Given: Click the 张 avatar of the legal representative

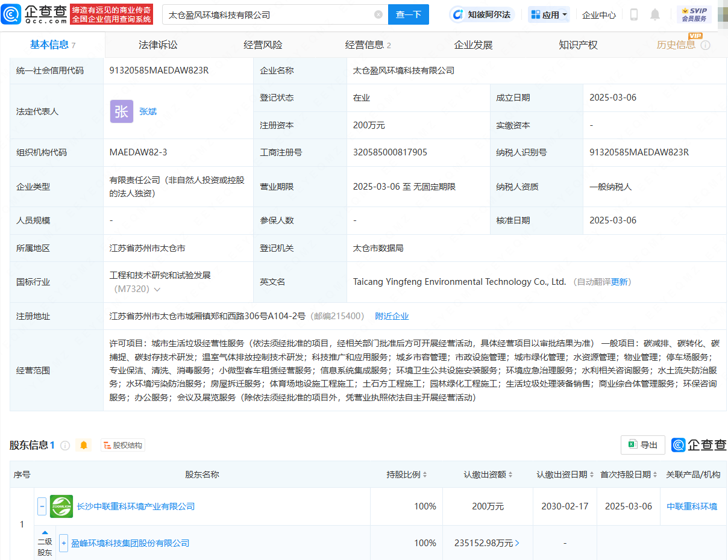Looking at the screenshot, I should pos(121,111).
